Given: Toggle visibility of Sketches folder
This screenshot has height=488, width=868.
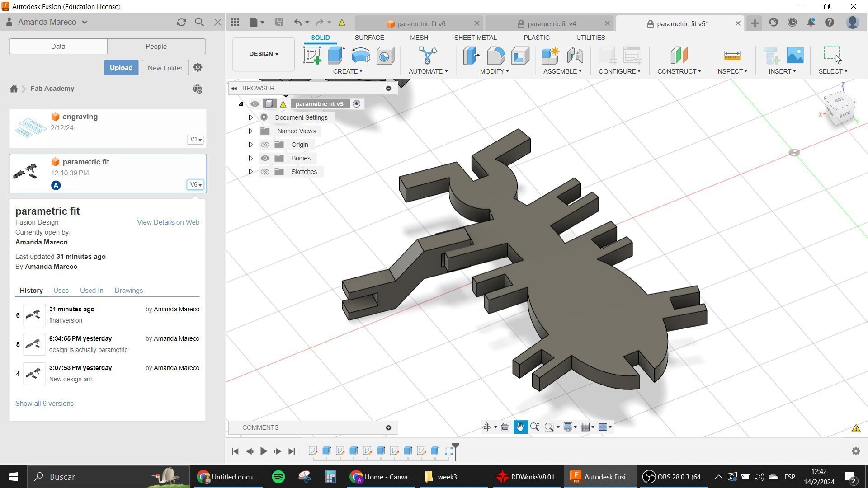Looking at the screenshot, I should [265, 172].
